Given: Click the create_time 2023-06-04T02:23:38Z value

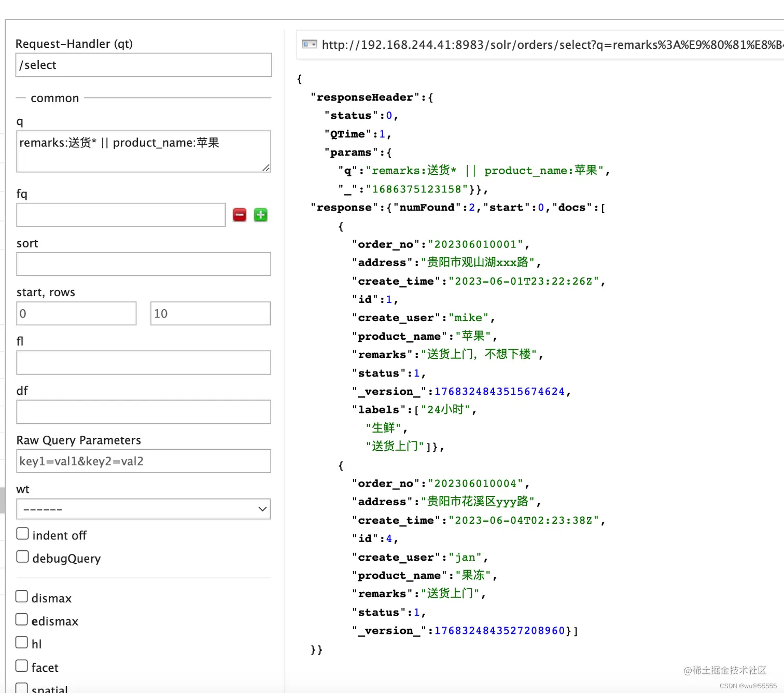Looking at the screenshot, I should pyautogui.click(x=524, y=520).
